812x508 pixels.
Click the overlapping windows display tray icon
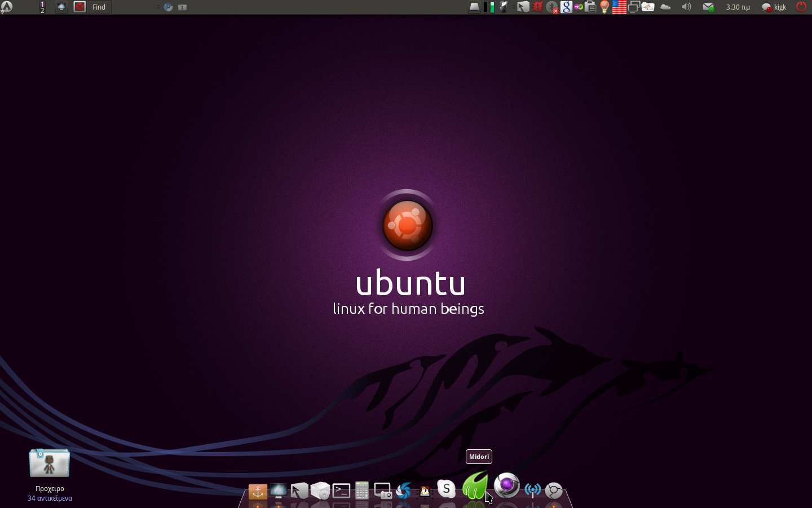(634, 7)
